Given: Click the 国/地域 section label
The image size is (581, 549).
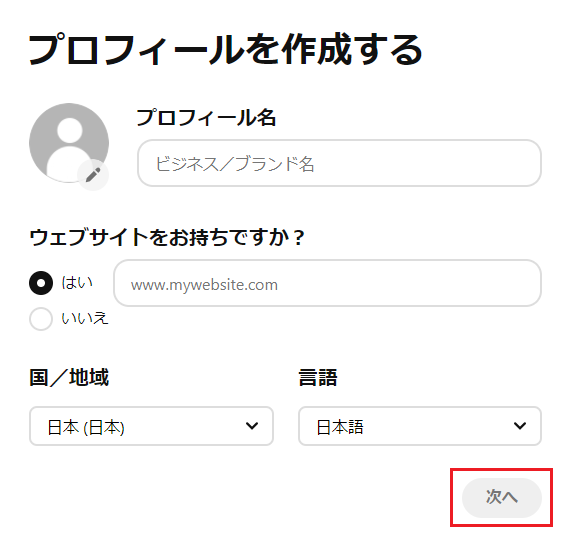Looking at the screenshot, I should [x=69, y=377].
